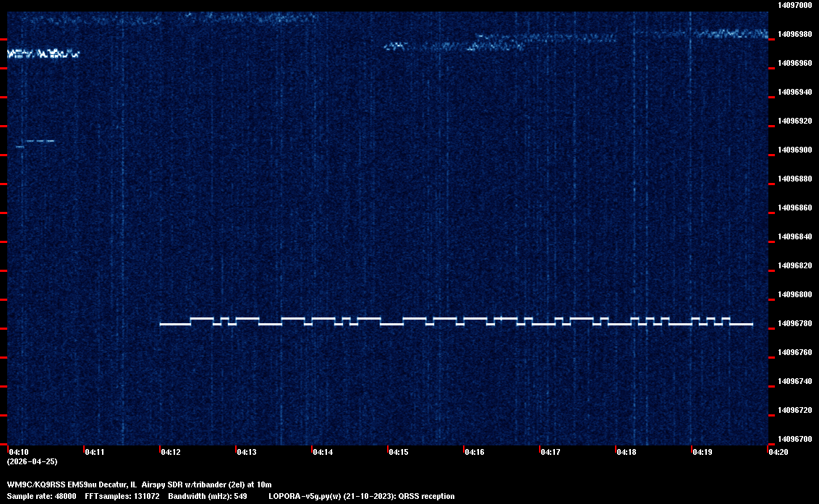Click the bright noisy signal at top left
Screen dimensions: 819x504
coord(43,54)
